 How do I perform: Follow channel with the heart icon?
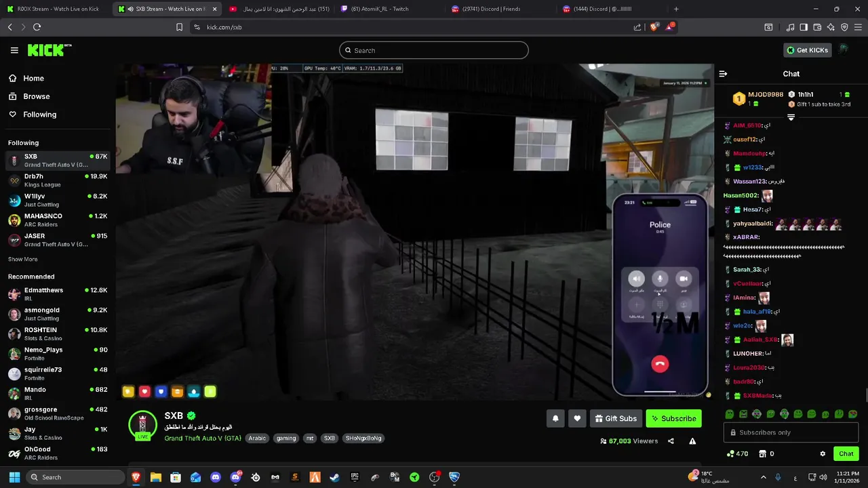click(577, 419)
